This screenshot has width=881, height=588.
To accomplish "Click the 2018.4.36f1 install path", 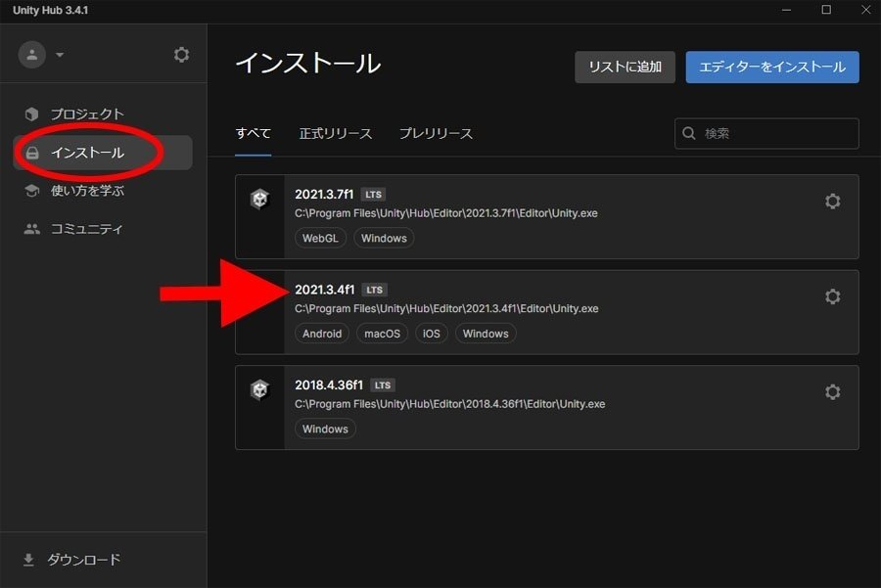I will click(450, 404).
